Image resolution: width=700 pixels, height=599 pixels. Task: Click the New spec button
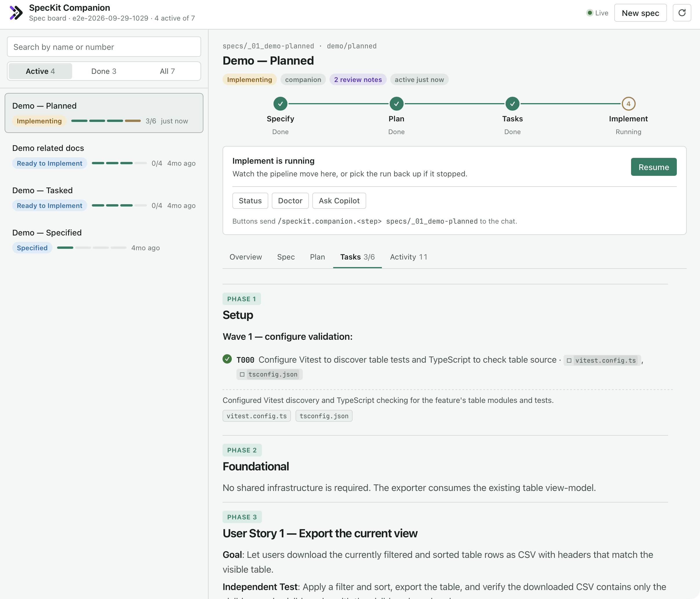tap(640, 13)
